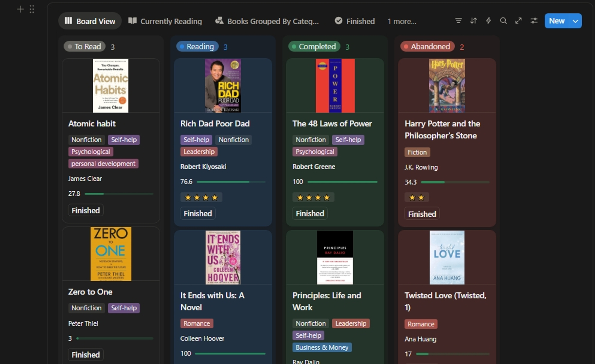The height and width of the screenshot is (364, 595).
Task: Open the Currently Reading tab
Action: [x=165, y=21]
